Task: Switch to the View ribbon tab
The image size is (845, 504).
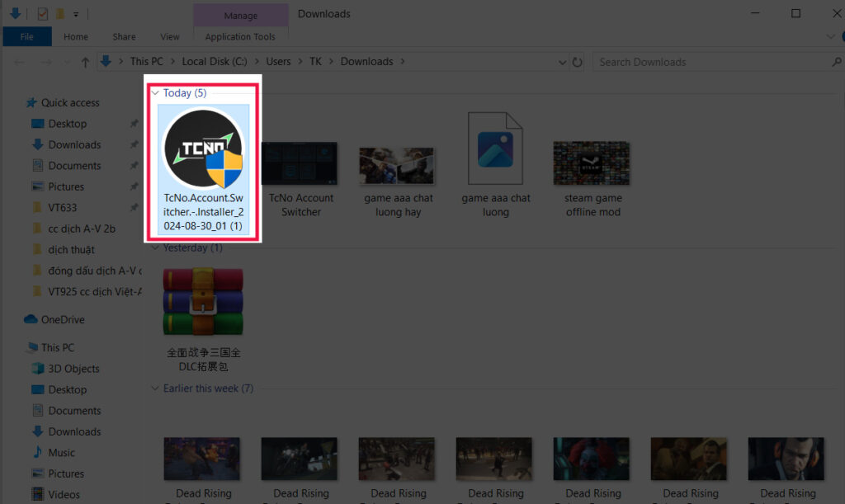Action: tap(170, 36)
